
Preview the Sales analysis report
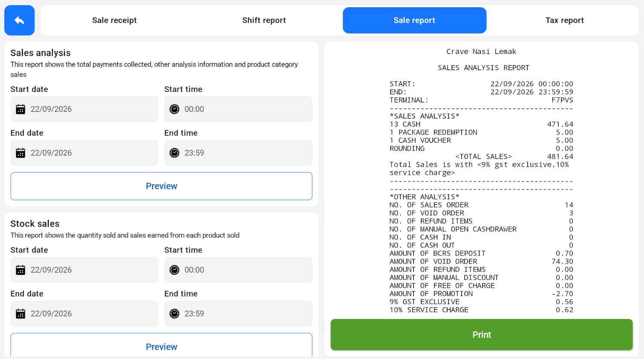(161, 186)
